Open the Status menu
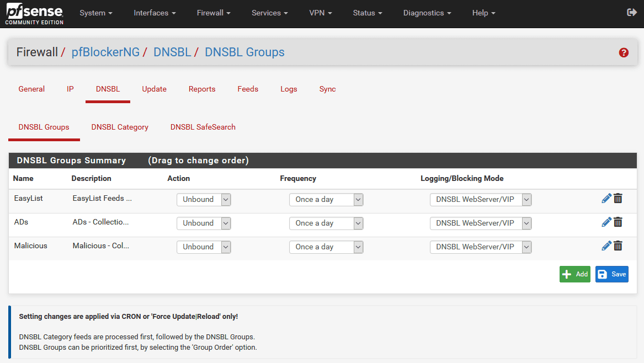 368,13
